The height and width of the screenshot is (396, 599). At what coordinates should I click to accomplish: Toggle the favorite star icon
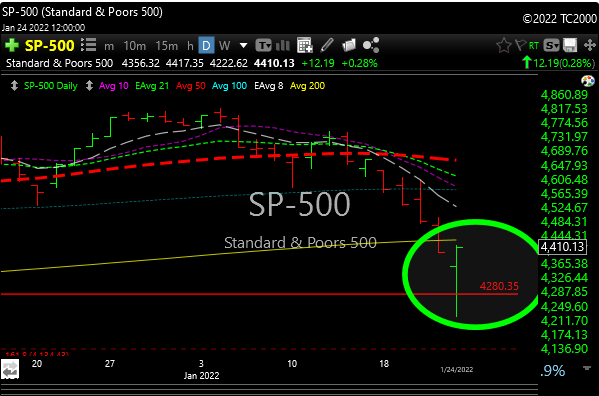point(503,45)
